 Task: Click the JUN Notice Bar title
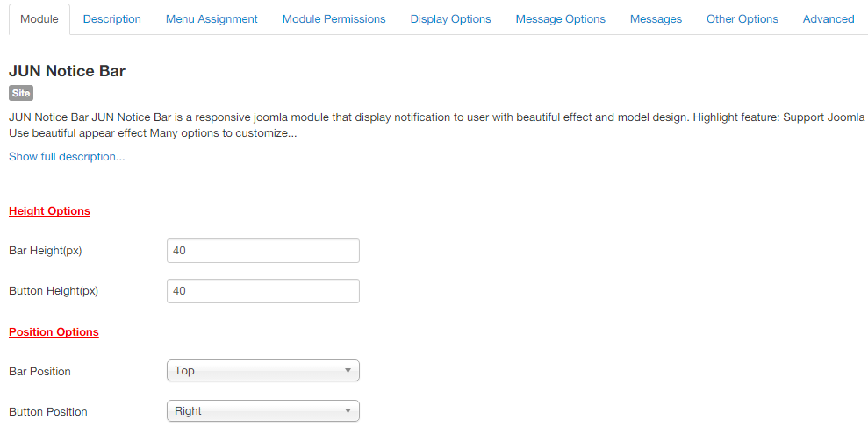point(67,71)
